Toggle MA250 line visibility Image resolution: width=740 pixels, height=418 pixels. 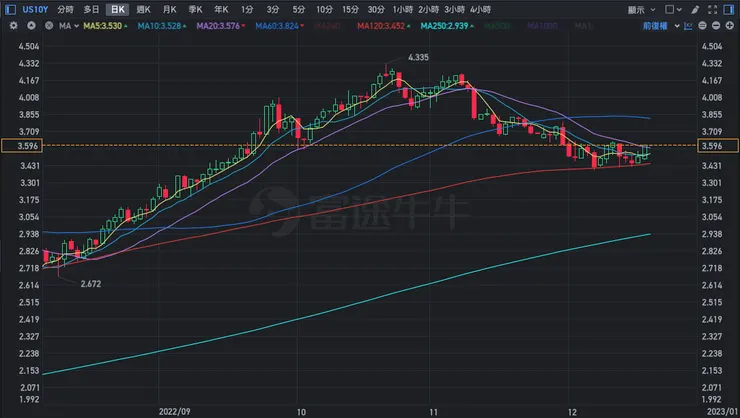(x=447, y=26)
